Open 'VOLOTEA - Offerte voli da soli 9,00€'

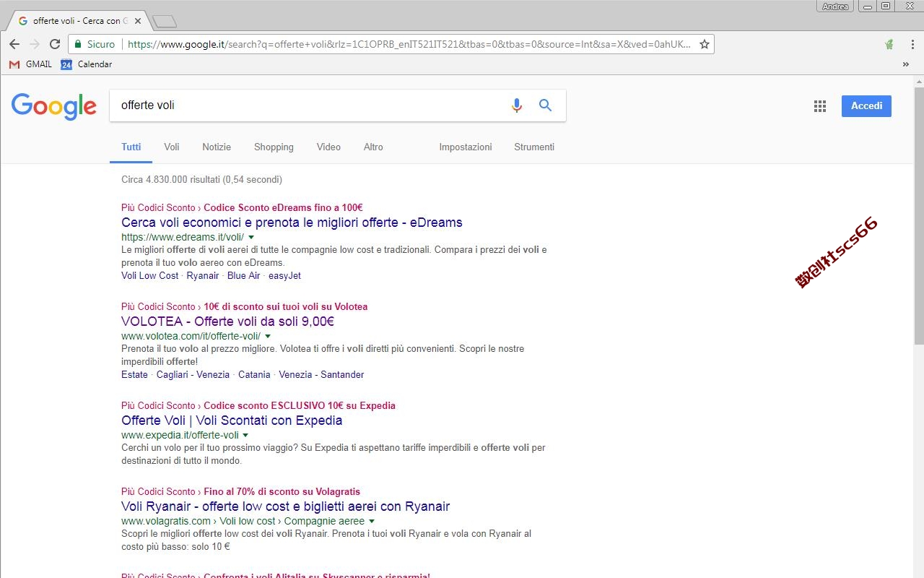pyautogui.click(x=227, y=322)
